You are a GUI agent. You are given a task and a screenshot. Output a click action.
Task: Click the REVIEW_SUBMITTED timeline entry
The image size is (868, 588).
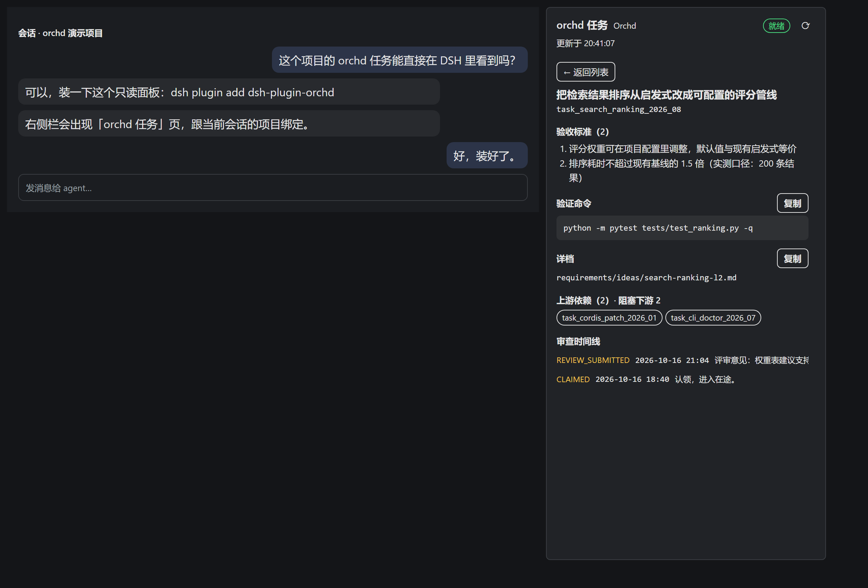[682, 360]
